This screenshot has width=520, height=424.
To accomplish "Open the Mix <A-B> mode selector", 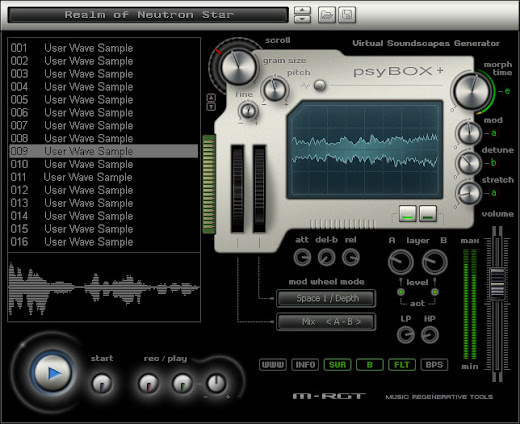I will (326, 322).
